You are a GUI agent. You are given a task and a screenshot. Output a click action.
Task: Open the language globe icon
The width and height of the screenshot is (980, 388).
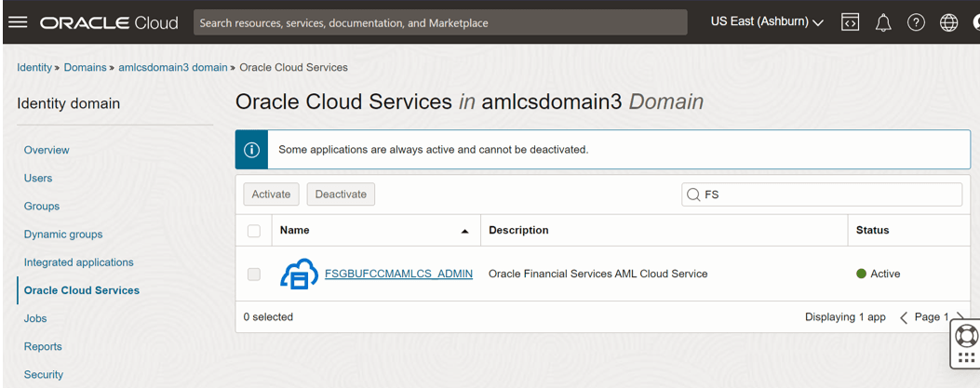pyautogui.click(x=948, y=22)
